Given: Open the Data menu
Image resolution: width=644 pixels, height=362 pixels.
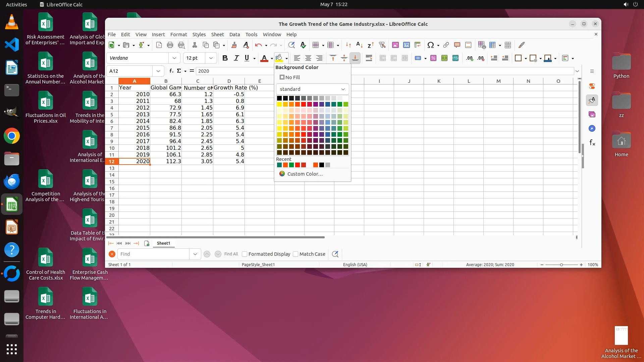Looking at the screenshot, I should pyautogui.click(x=234, y=34).
